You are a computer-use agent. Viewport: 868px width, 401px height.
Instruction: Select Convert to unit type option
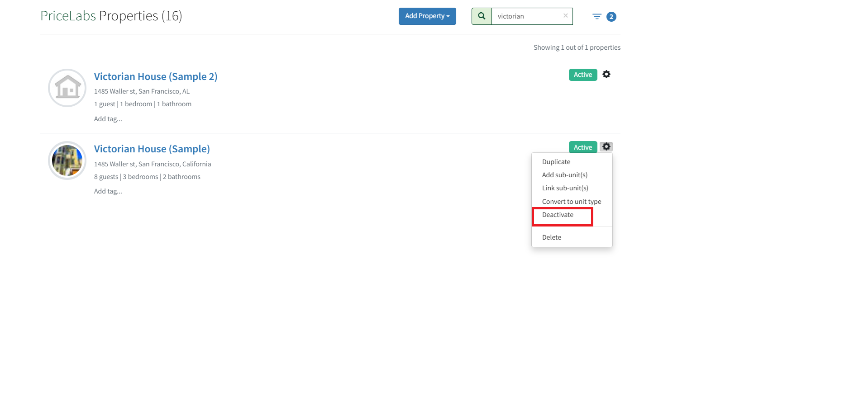(571, 202)
